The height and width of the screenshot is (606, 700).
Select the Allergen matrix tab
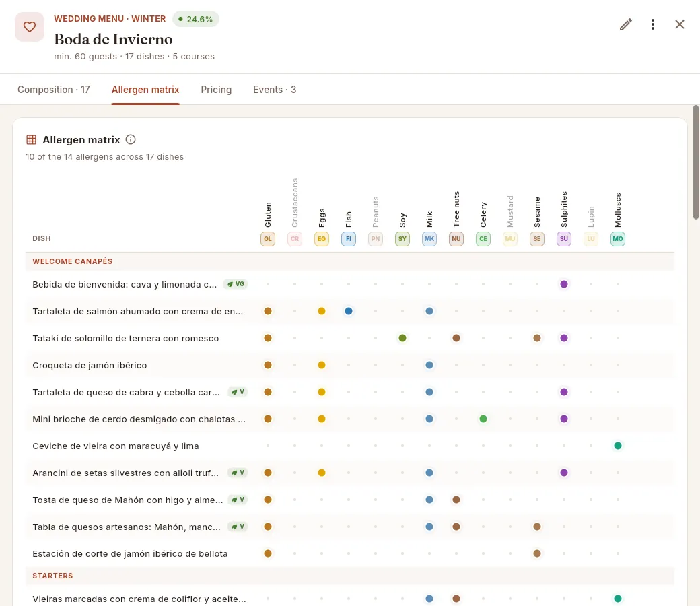[145, 90]
